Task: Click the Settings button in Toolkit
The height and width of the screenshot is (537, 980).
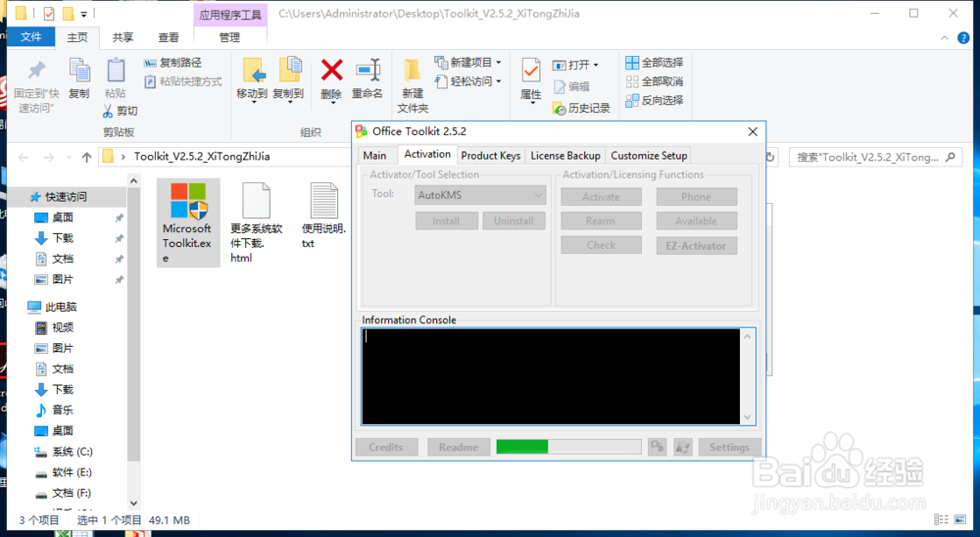Action: click(729, 447)
